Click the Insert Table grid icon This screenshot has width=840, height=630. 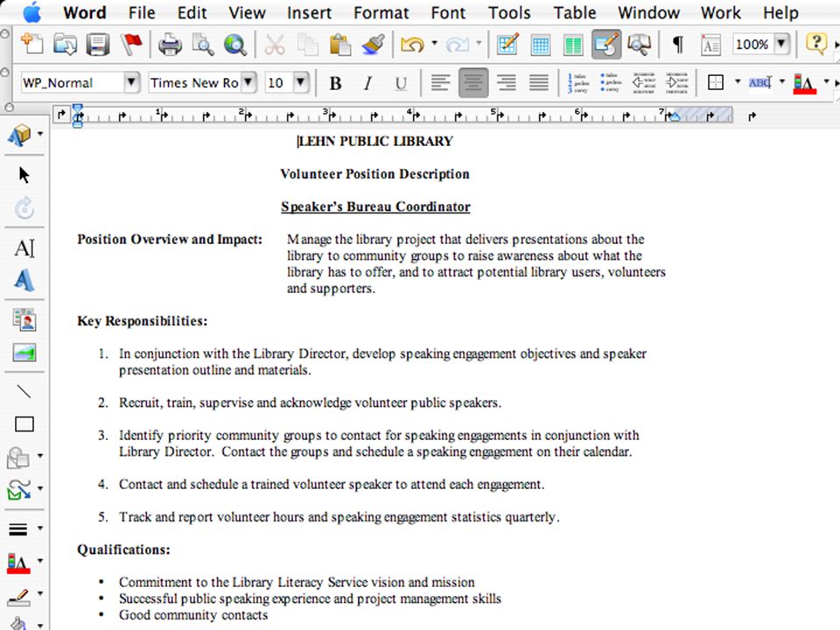coord(541,44)
